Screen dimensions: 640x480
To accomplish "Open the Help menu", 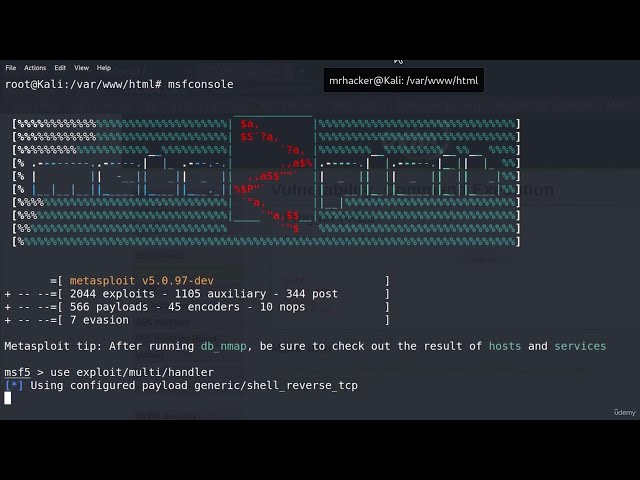I will [104, 68].
